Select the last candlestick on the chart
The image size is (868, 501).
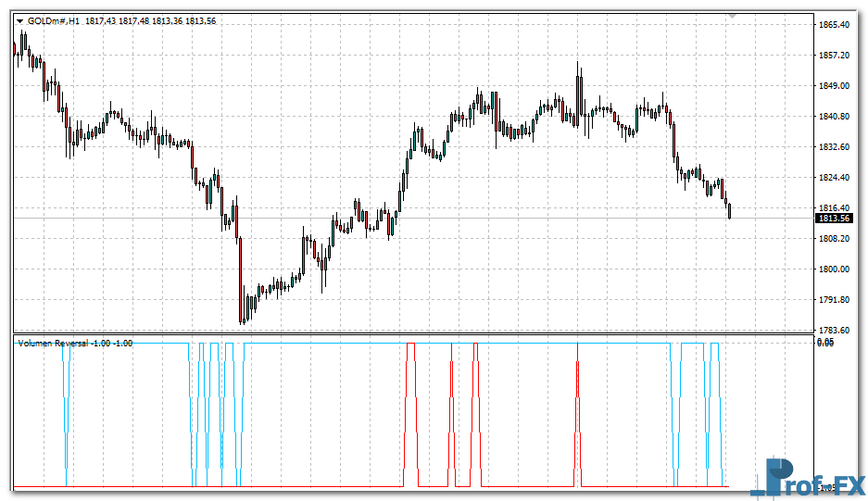[730, 211]
